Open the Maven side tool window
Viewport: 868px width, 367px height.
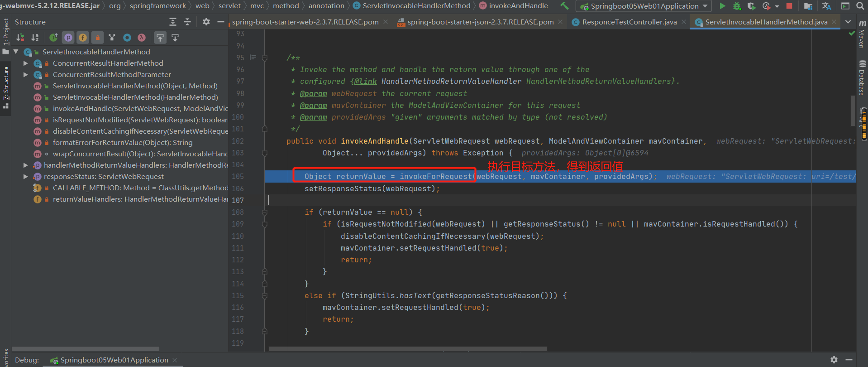(x=862, y=34)
